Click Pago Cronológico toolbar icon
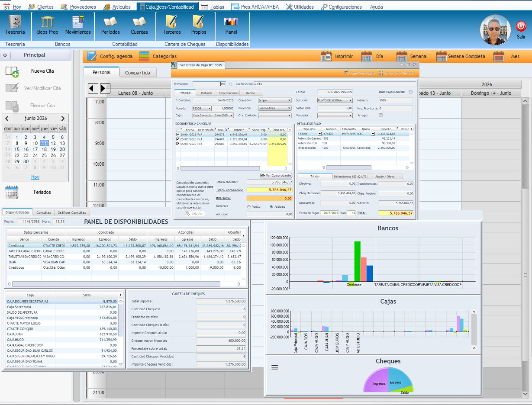The image size is (532, 405). pyautogui.click(x=346, y=73)
